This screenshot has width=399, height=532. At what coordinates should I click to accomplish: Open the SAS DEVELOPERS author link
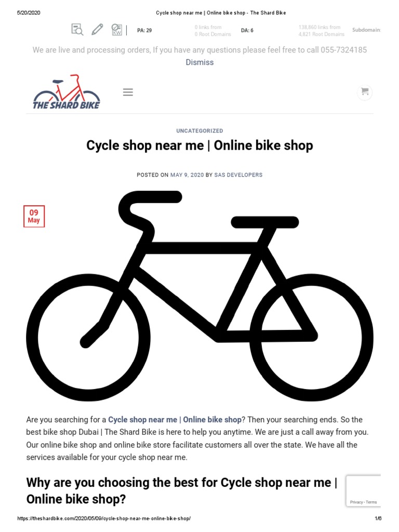click(238, 175)
